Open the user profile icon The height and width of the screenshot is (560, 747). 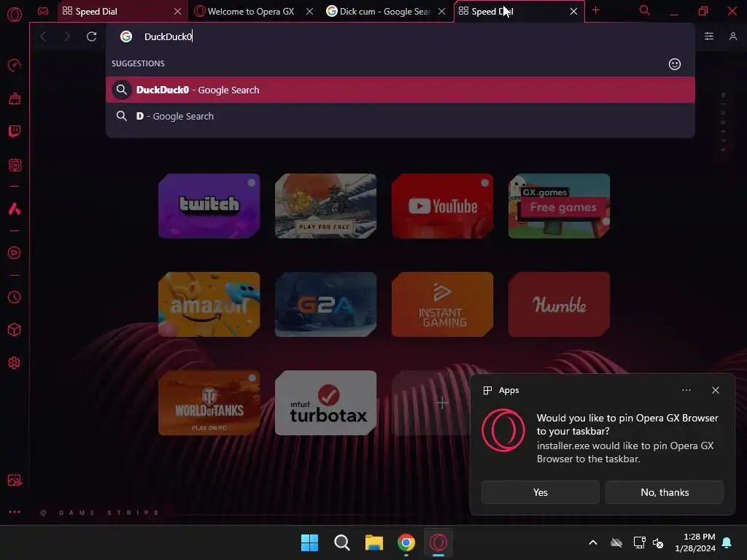point(733,36)
